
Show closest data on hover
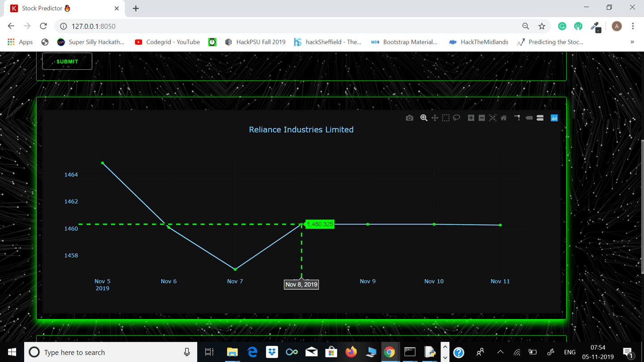click(529, 118)
